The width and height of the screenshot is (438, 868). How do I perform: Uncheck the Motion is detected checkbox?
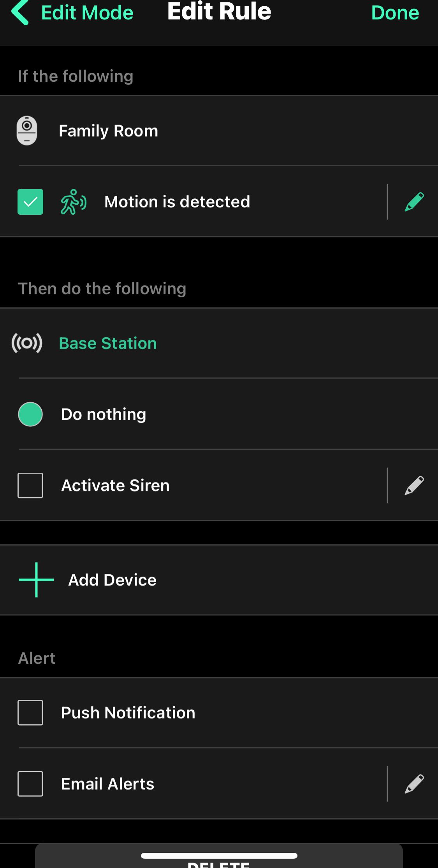tap(30, 202)
